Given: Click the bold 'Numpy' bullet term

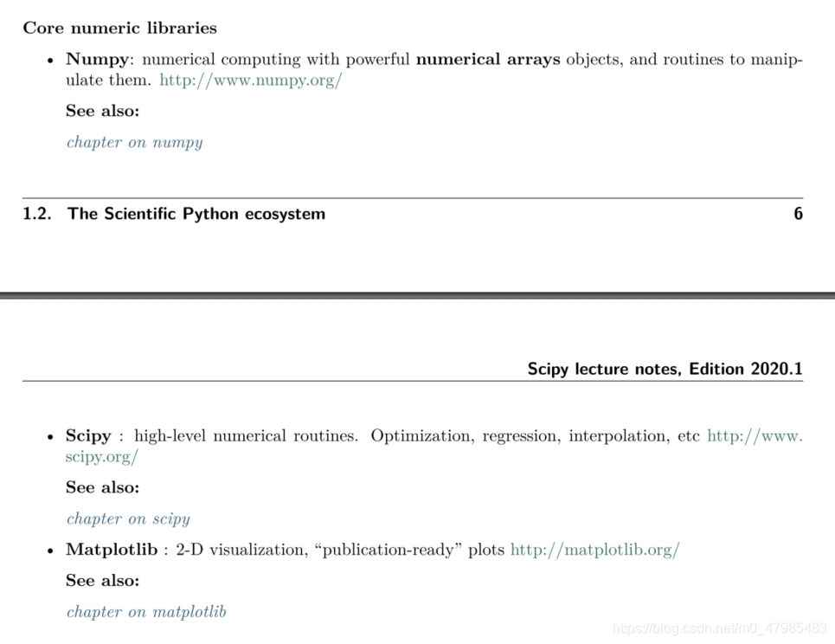Looking at the screenshot, I should point(97,60).
